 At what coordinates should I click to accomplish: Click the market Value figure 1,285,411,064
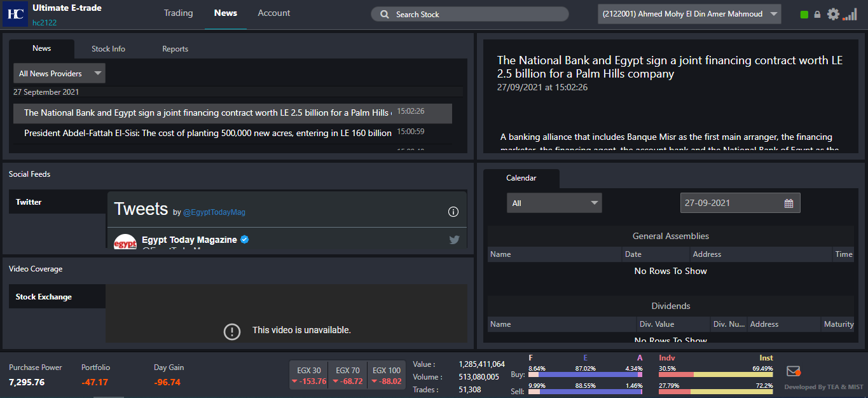(x=481, y=364)
